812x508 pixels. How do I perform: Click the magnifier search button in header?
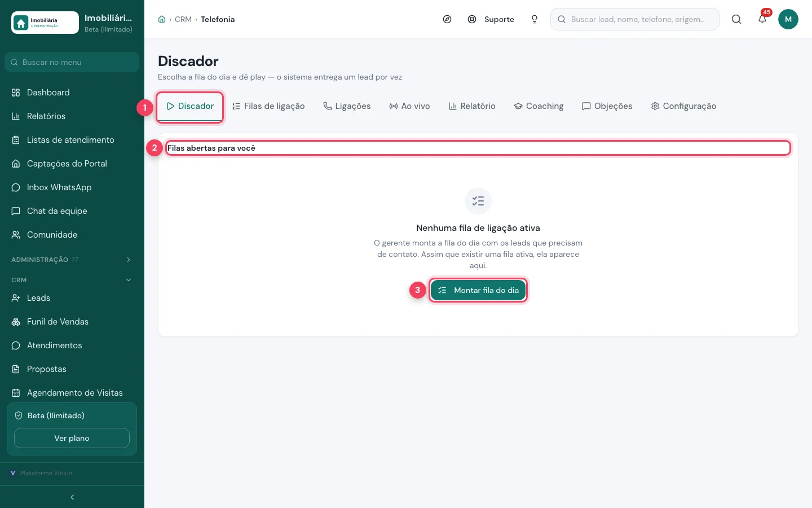(x=736, y=19)
